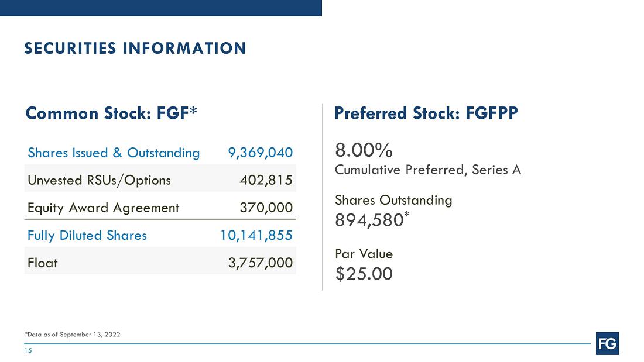Click the Securities Information slide title
644x362 pixels.
(135, 49)
